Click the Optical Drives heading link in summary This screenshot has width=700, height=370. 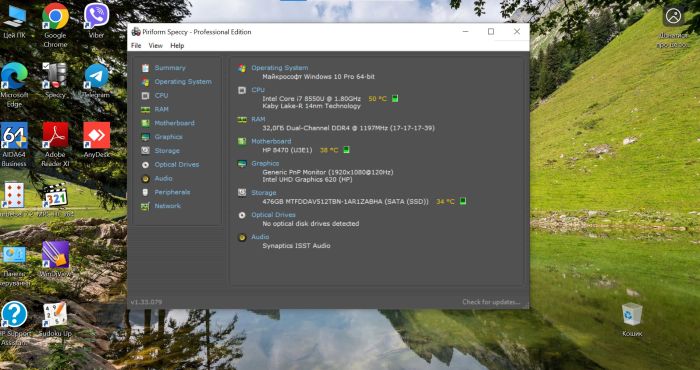point(274,215)
